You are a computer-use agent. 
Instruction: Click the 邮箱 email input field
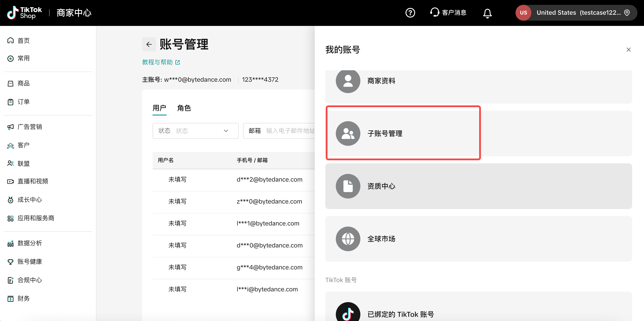pyautogui.click(x=290, y=131)
